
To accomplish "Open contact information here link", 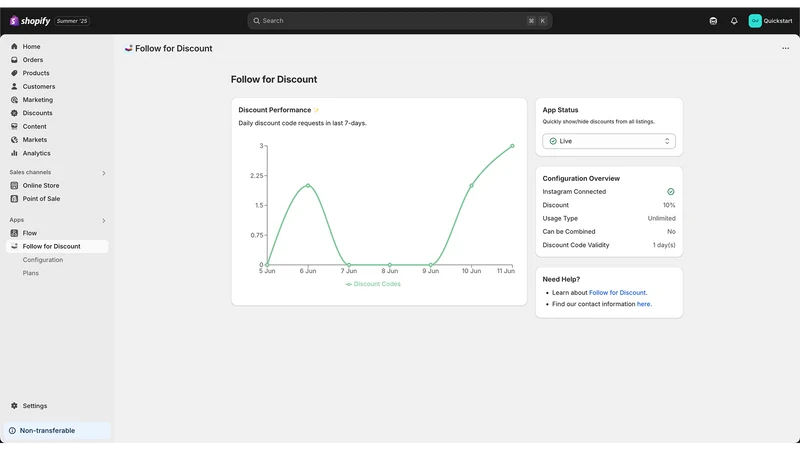I will point(643,304).
